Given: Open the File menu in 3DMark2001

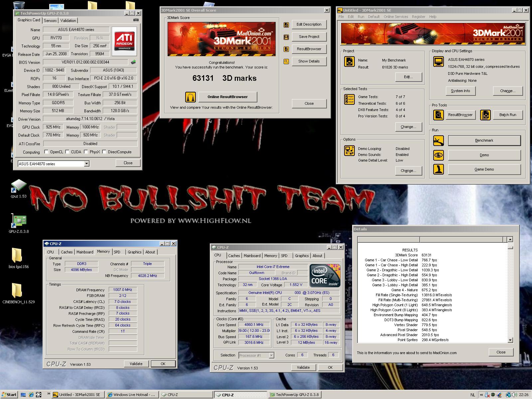Looking at the screenshot, I should [x=341, y=17].
